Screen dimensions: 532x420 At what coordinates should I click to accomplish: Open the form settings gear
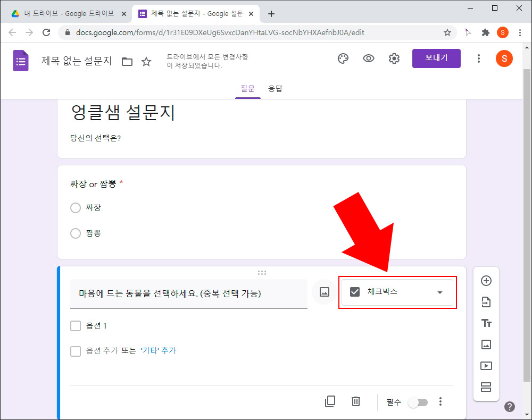click(x=394, y=58)
